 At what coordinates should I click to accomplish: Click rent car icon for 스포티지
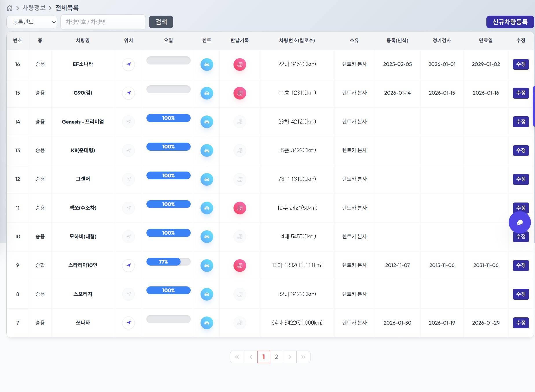pos(207,294)
